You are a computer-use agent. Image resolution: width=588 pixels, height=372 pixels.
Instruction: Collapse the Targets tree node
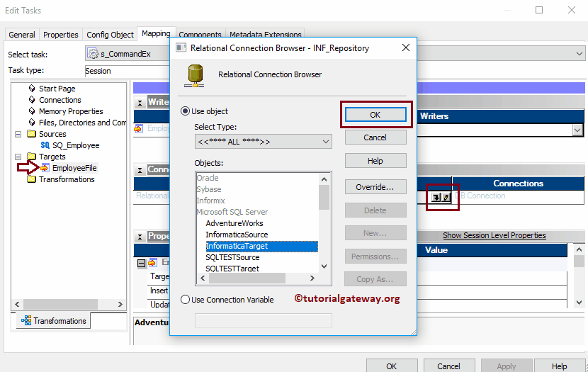[x=18, y=157]
